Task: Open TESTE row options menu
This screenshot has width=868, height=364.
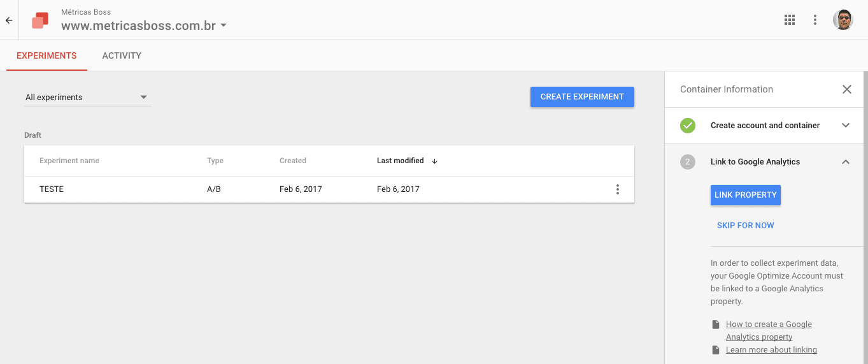Action: point(617,189)
